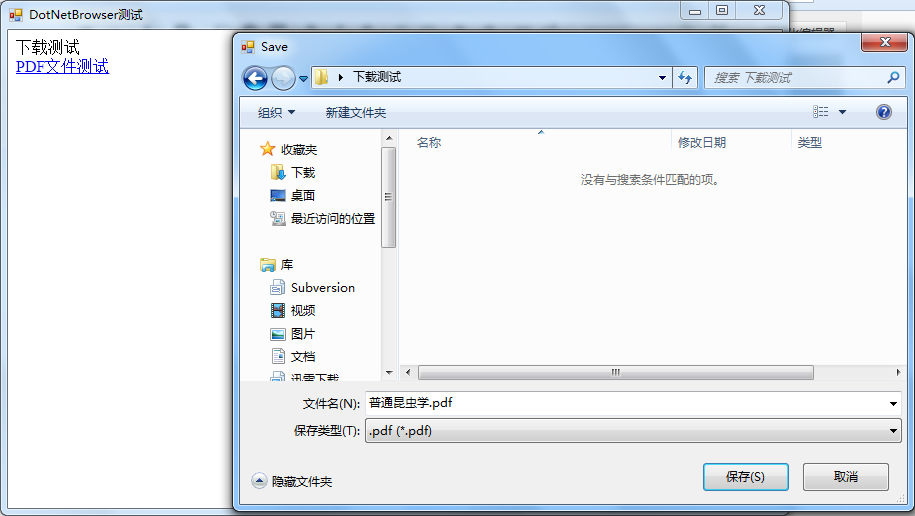The height and width of the screenshot is (516, 915).
Task: Click the blue Back navigation arrow
Action: pyautogui.click(x=255, y=78)
